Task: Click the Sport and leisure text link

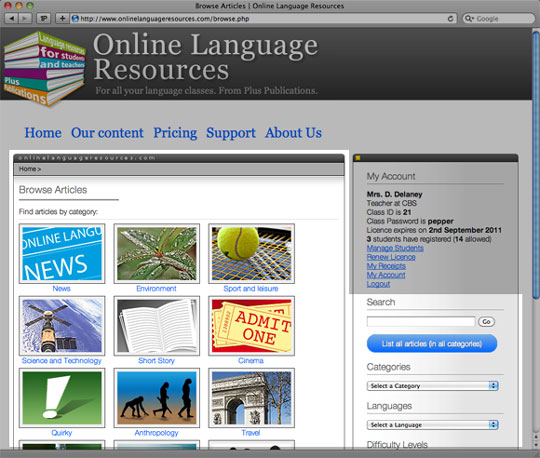Action: [x=251, y=289]
